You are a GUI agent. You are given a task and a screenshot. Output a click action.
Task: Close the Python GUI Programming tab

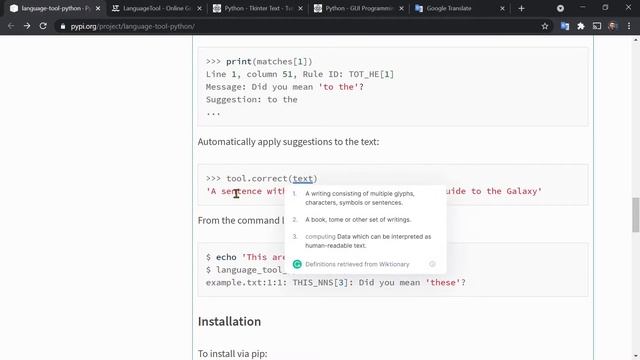(401, 8)
